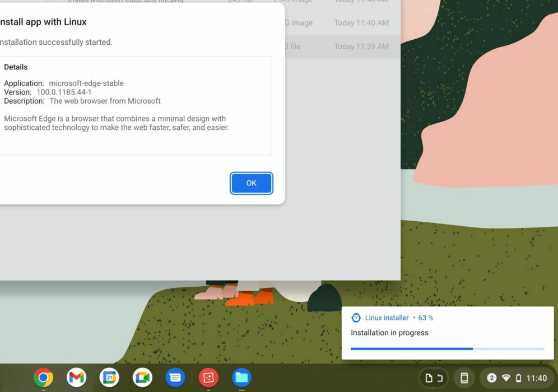Open Phone Hub in the status area
Image resolution: width=558 pixels, height=392 pixels.
point(464,377)
